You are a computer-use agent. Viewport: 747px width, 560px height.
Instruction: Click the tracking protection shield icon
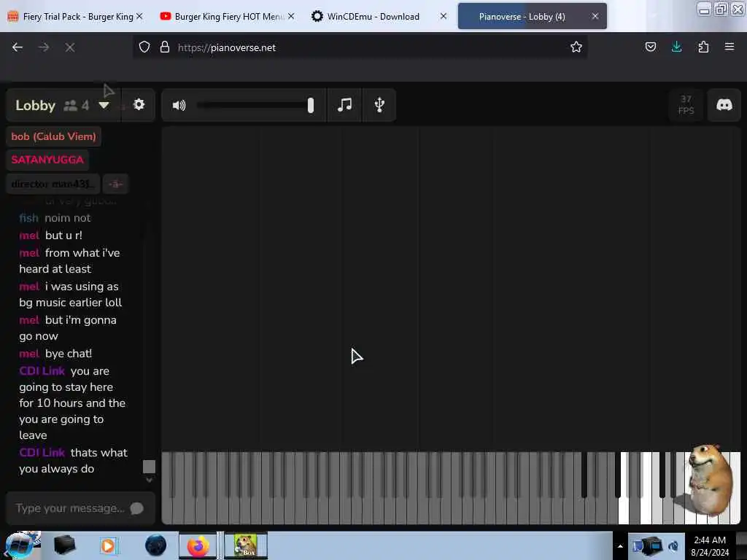144,47
